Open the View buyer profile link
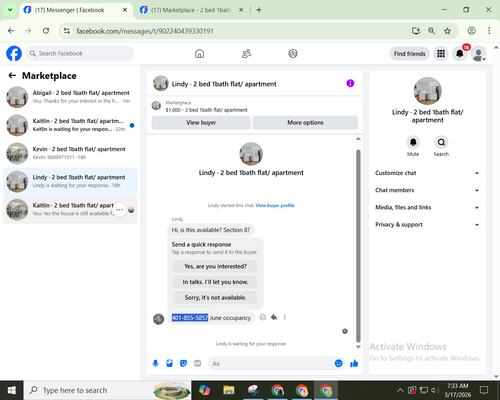The height and width of the screenshot is (400, 500). coord(275,205)
